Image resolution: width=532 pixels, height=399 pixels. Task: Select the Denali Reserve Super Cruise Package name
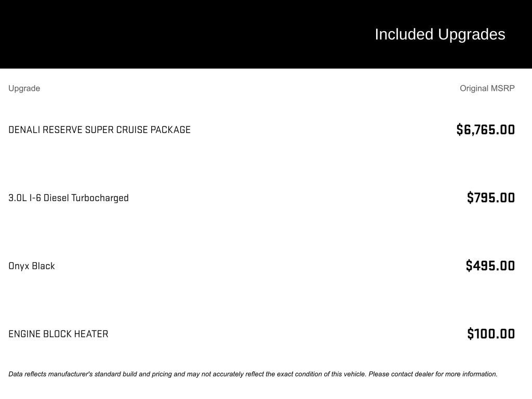point(99,130)
